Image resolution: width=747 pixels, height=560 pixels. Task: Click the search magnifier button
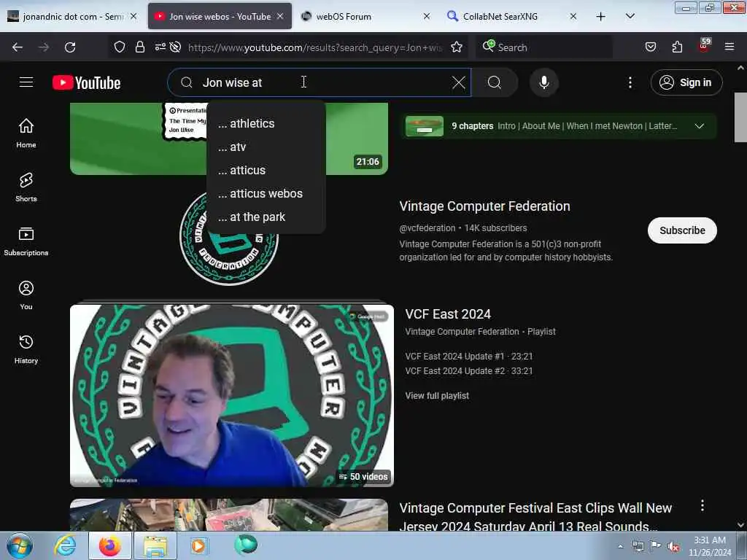[x=495, y=82]
